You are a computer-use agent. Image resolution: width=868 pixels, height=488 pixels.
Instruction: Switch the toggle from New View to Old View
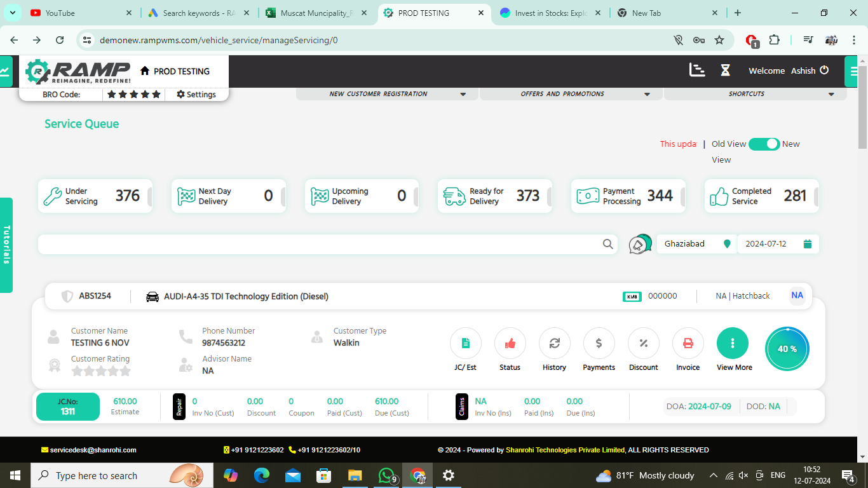764,144
